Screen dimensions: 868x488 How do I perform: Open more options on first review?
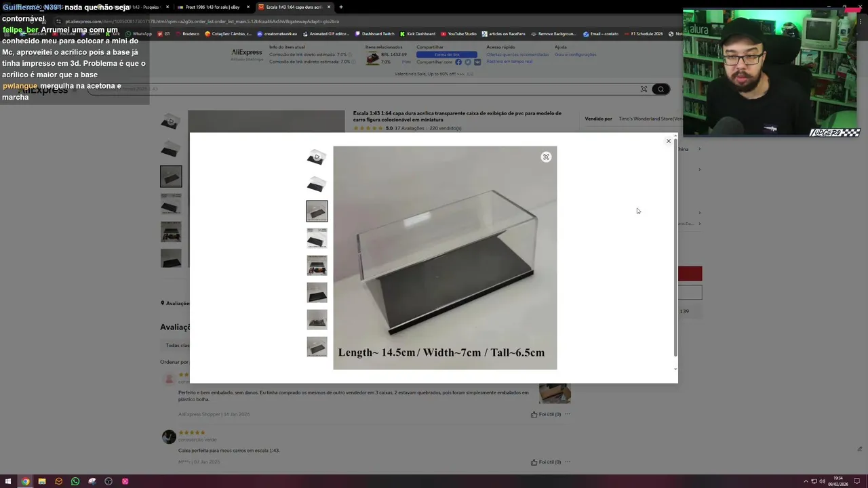click(x=568, y=414)
